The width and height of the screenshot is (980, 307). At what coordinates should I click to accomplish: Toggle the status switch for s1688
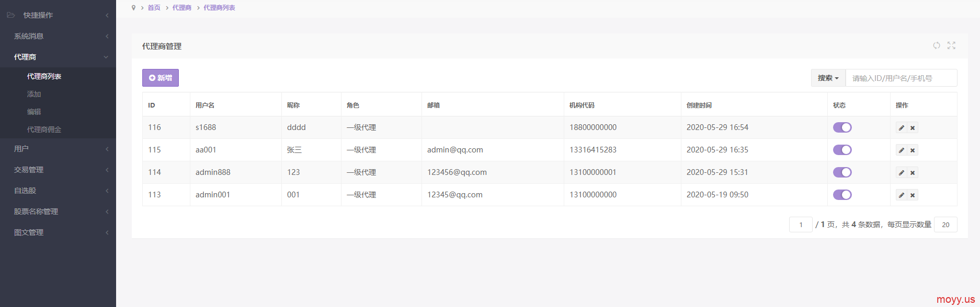tap(842, 127)
